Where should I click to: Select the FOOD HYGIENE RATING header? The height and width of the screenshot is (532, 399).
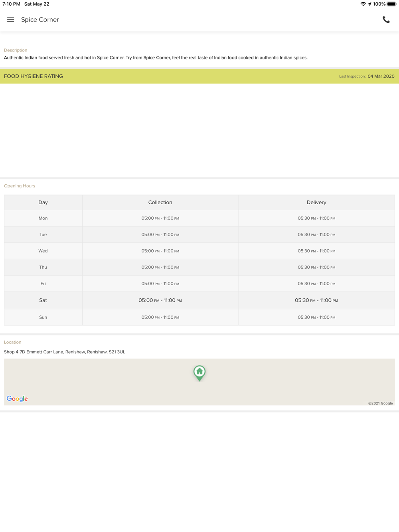coord(34,76)
